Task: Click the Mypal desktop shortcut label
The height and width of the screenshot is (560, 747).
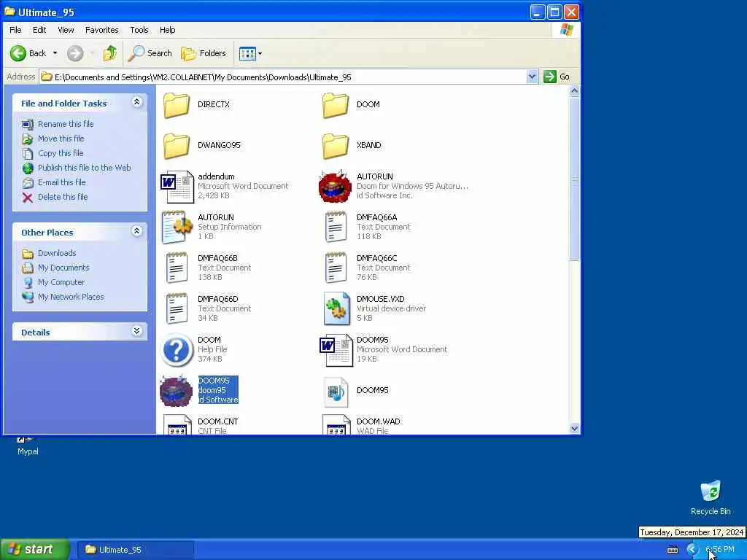Action: [x=28, y=451]
